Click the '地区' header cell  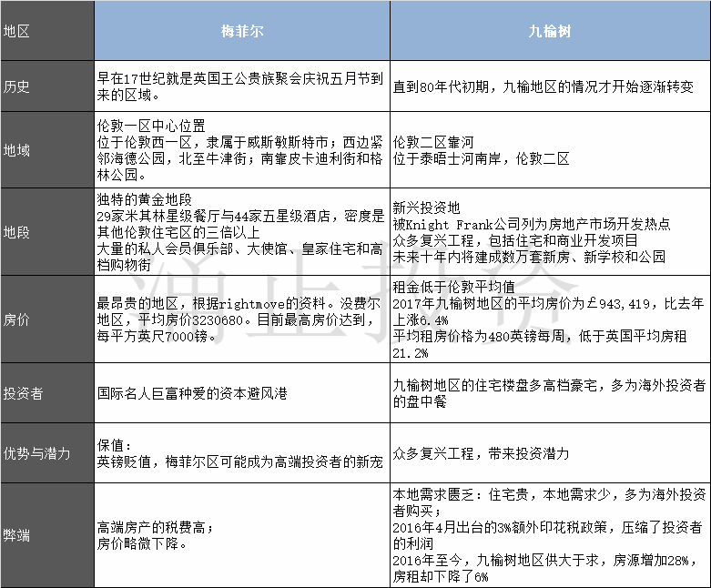[47, 31]
